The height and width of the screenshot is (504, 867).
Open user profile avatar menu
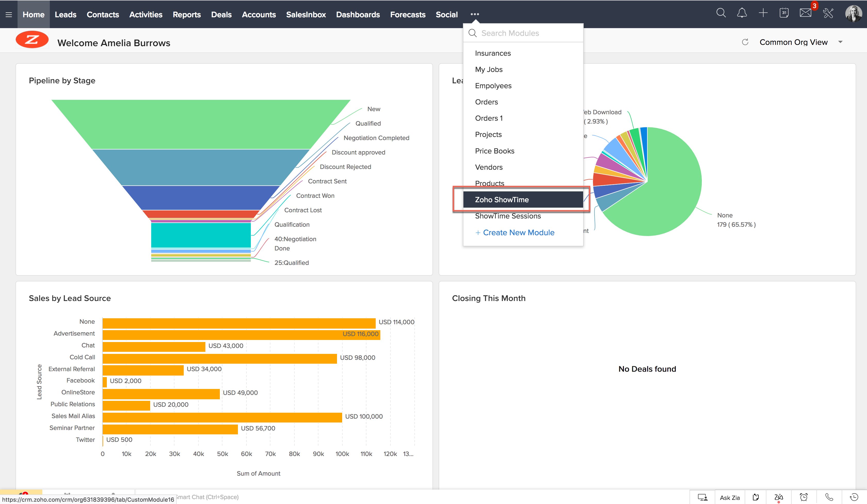tap(853, 14)
